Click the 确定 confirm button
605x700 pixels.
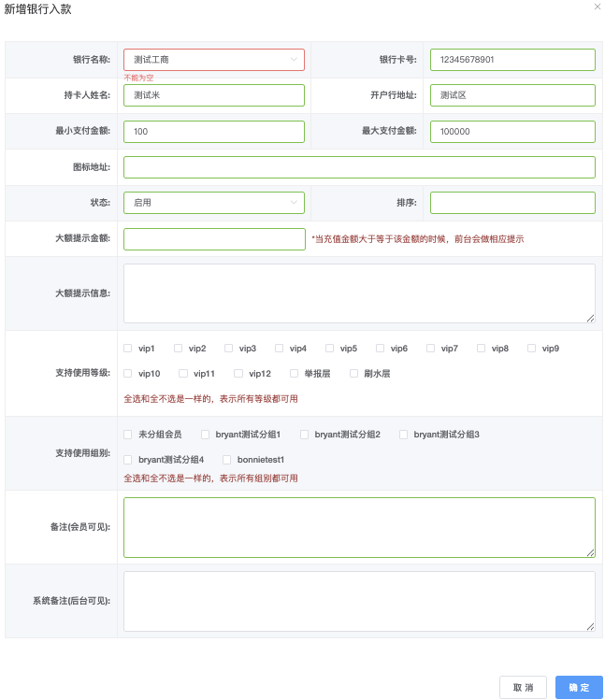pos(579,688)
